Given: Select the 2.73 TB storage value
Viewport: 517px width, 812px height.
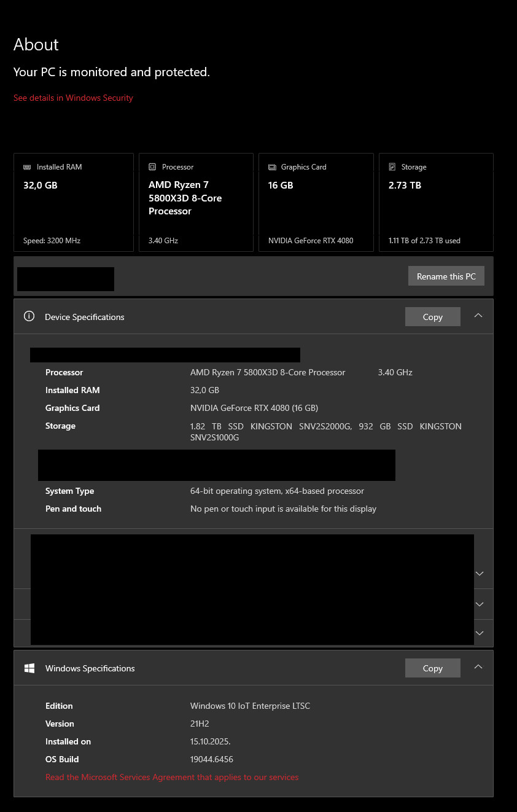Looking at the screenshot, I should pos(405,185).
